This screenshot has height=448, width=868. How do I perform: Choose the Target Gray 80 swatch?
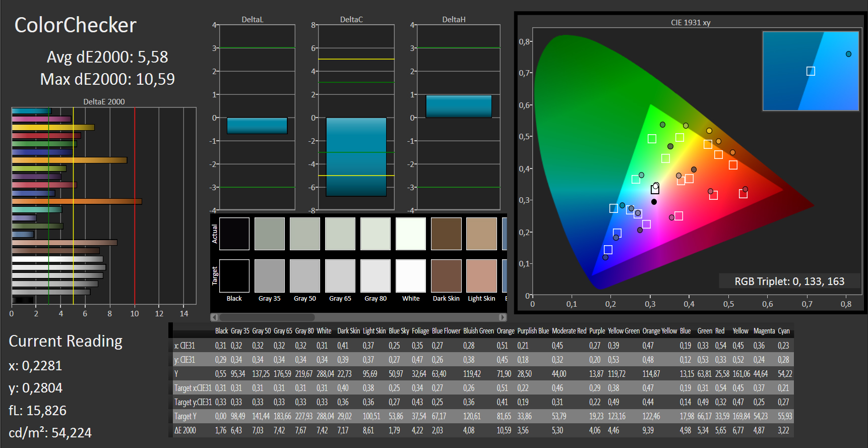(x=376, y=276)
